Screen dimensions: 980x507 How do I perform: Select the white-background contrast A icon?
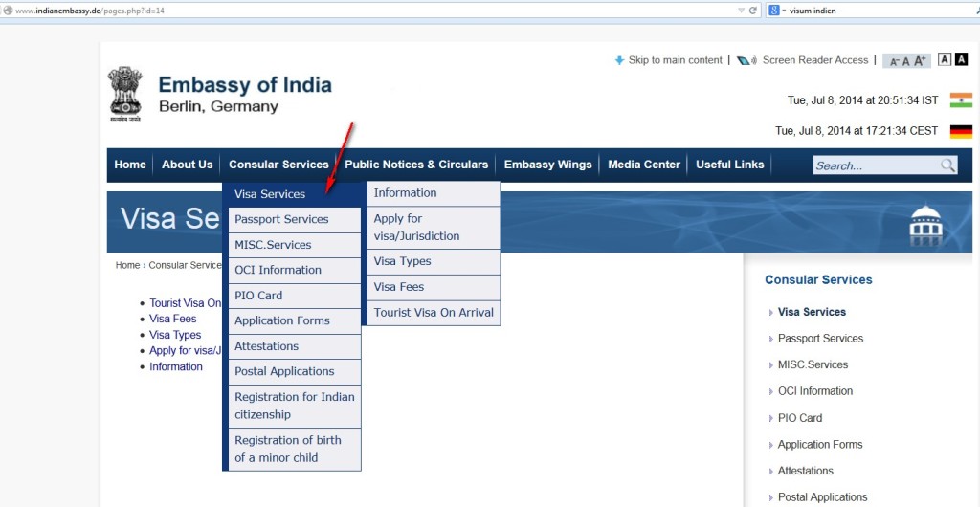click(x=945, y=59)
